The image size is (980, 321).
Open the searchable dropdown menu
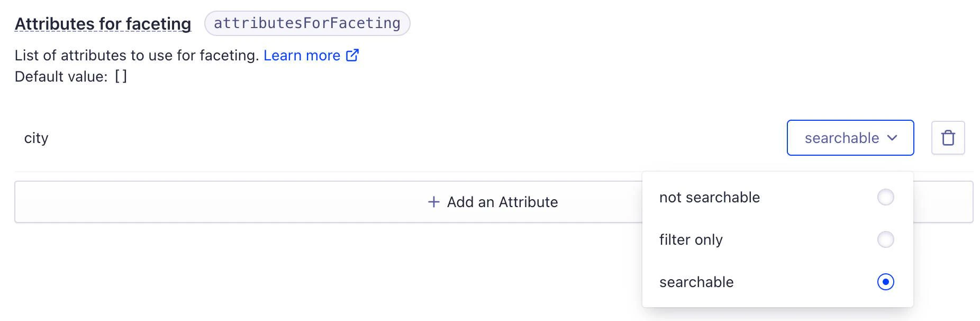coord(850,138)
